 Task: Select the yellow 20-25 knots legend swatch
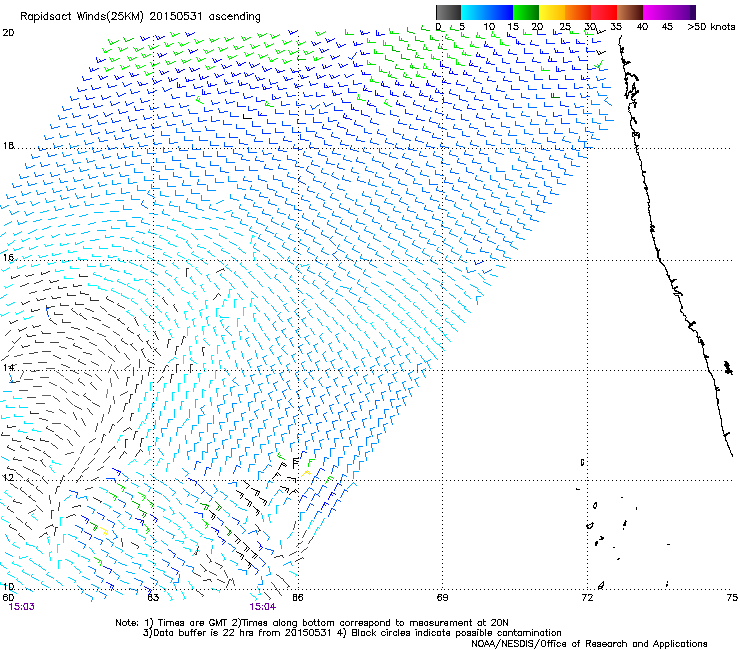click(x=552, y=12)
